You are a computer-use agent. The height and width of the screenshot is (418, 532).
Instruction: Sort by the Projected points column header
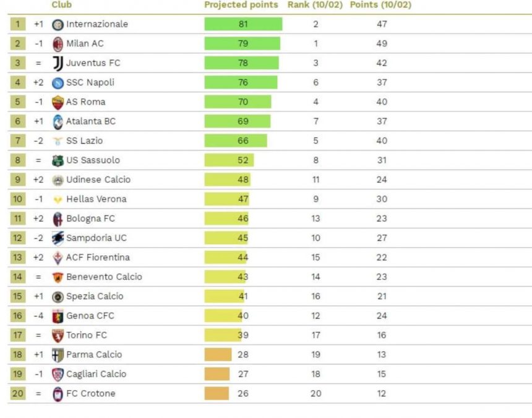(x=241, y=5)
